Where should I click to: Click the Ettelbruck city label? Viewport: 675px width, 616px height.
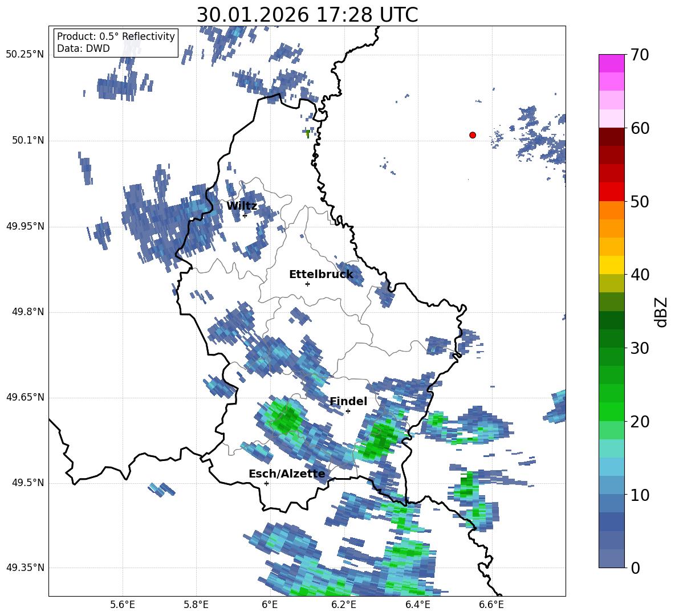coord(321,275)
